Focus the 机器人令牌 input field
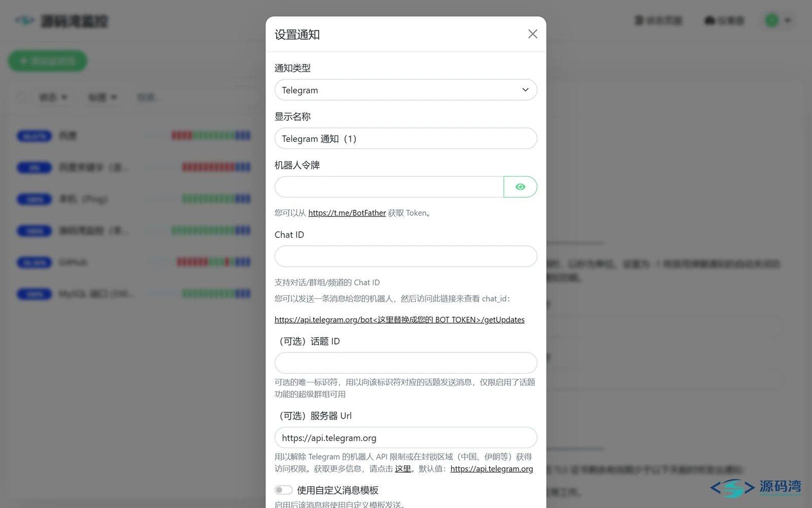This screenshot has width=812, height=508. pyautogui.click(x=389, y=187)
